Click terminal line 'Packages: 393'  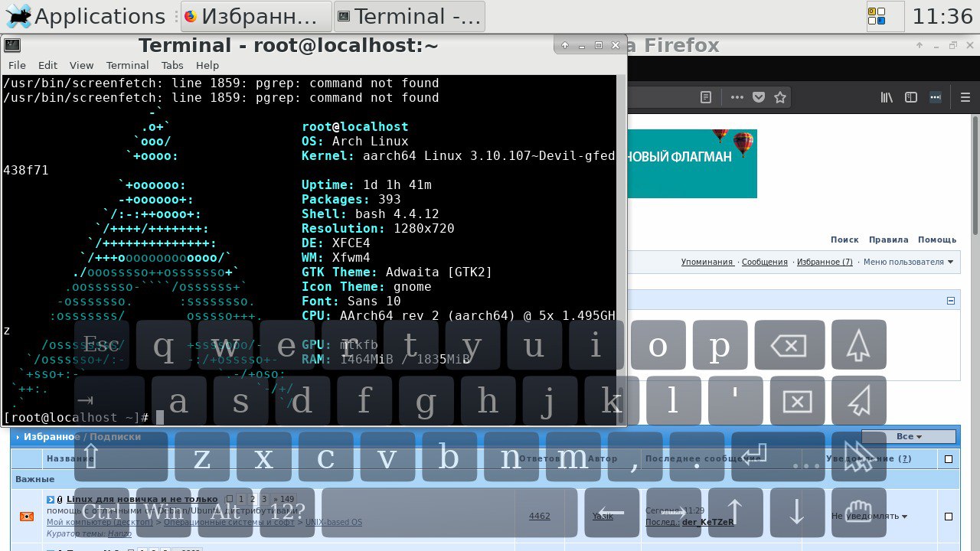point(351,199)
